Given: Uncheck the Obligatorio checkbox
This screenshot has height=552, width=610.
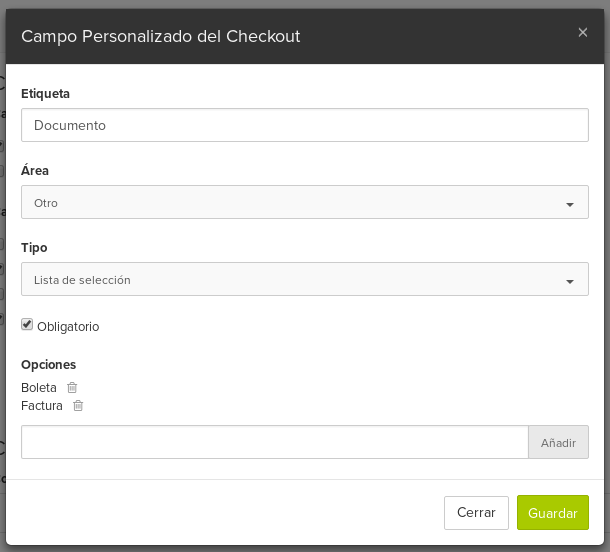Looking at the screenshot, I should (x=27, y=324).
